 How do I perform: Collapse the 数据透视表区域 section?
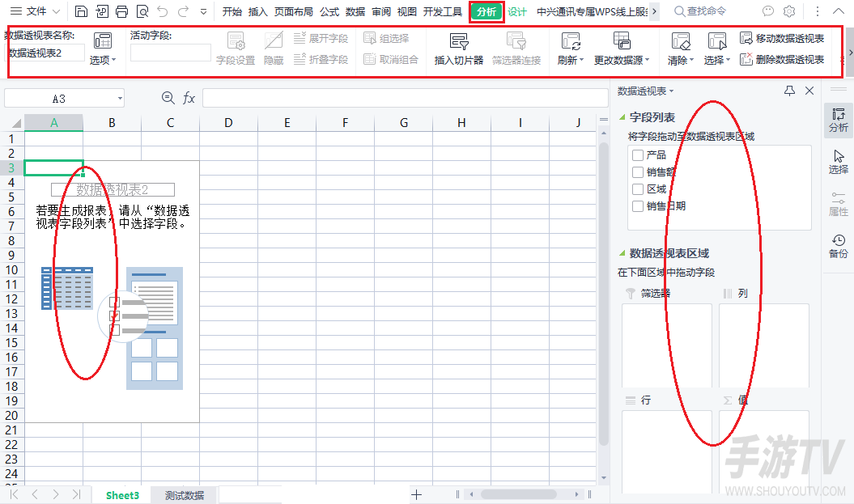click(x=622, y=253)
